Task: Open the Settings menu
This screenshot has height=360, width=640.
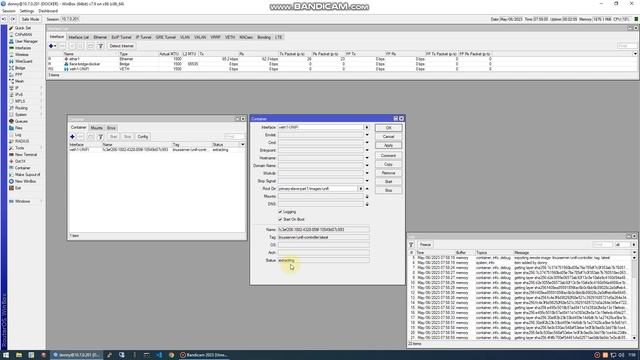Action: click(27, 11)
